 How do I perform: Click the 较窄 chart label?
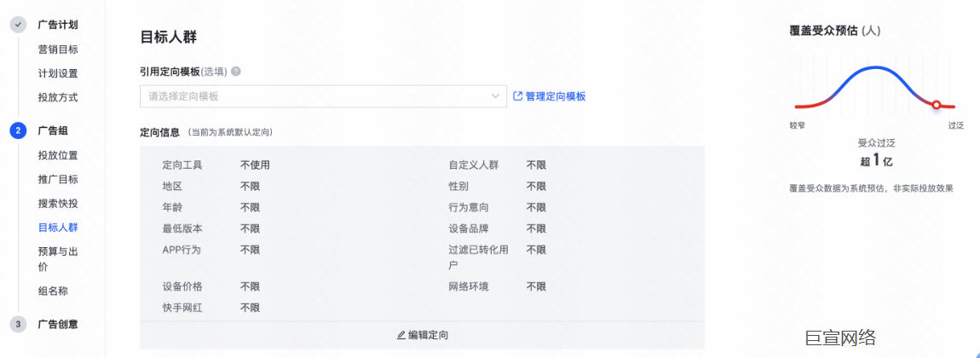click(798, 125)
